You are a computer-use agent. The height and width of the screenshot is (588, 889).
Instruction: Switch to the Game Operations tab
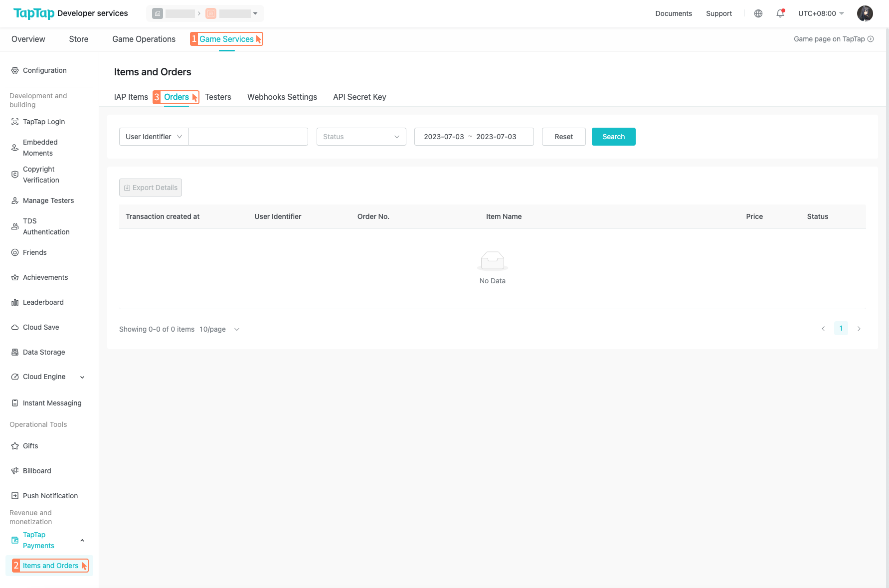[x=144, y=39]
